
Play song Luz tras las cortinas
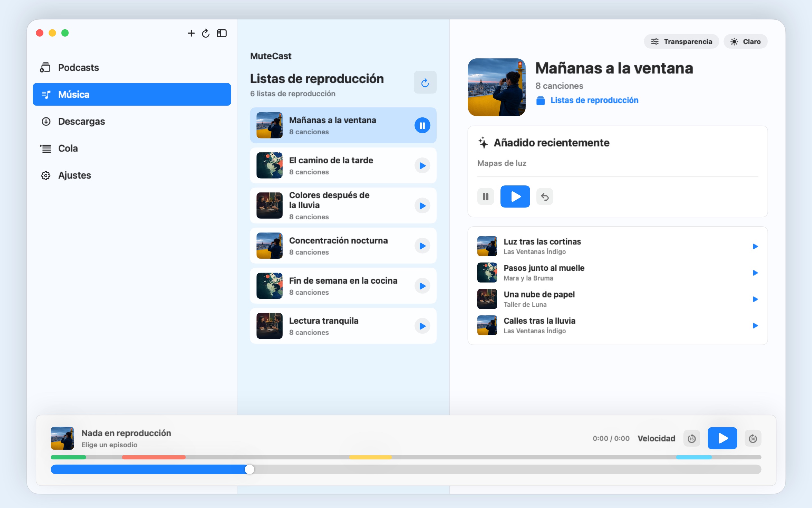tap(755, 246)
